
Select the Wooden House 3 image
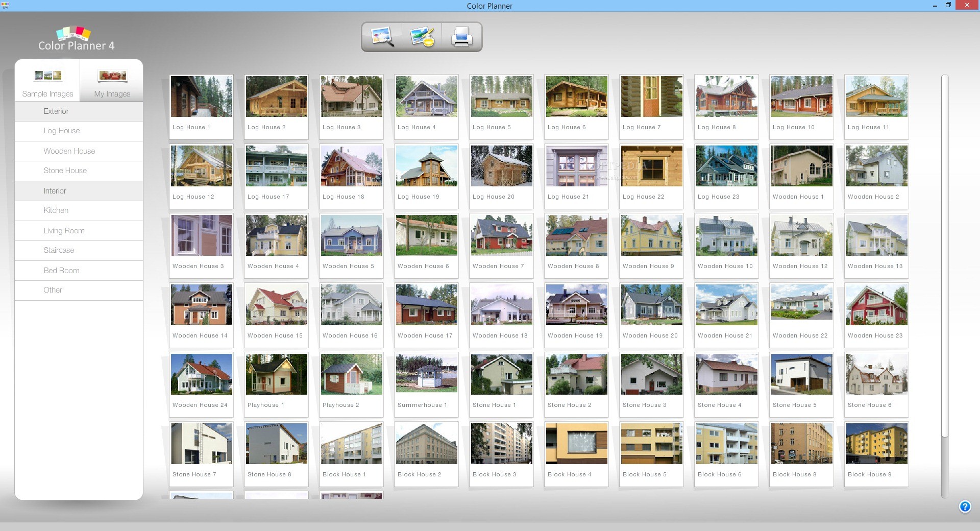[x=202, y=246]
